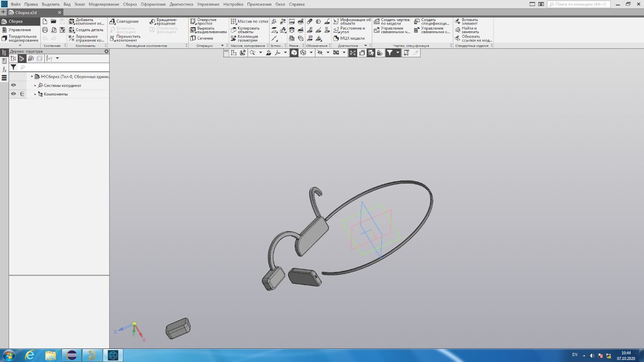
Task: Open the Сборка menu
Action: coord(130,4)
